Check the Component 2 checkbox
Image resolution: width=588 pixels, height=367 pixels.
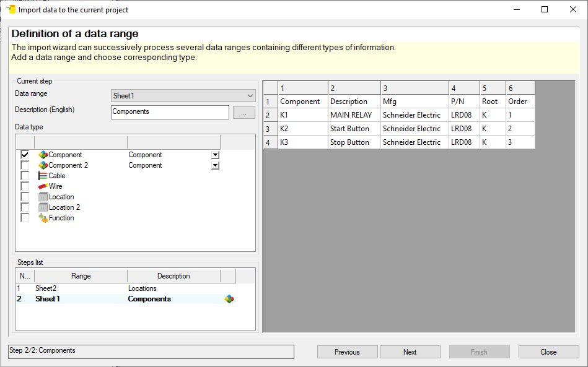tap(25, 165)
